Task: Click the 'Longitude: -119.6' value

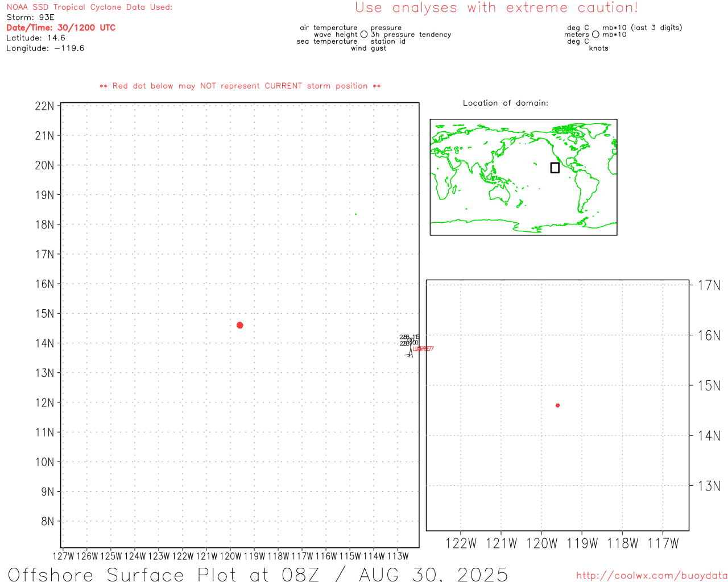Action: tap(45, 48)
